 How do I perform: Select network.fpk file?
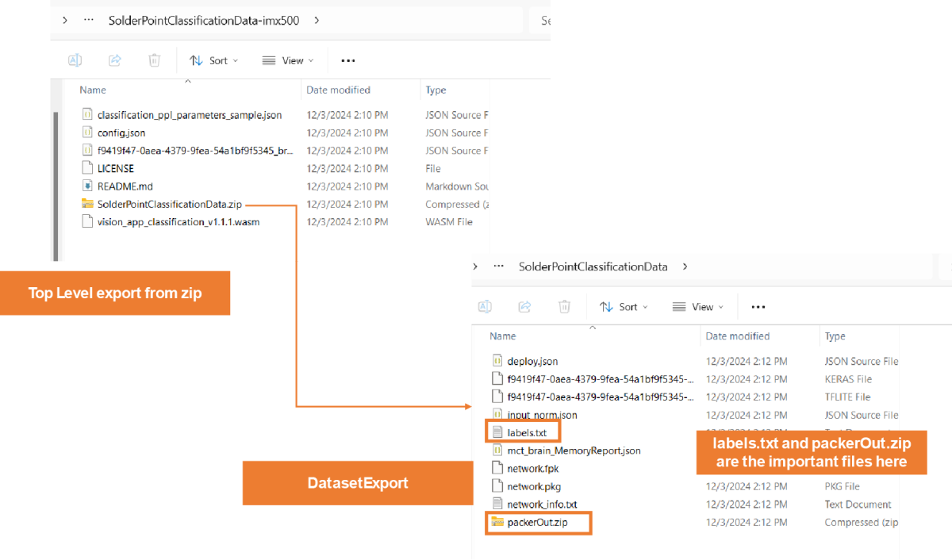click(533, 469)
